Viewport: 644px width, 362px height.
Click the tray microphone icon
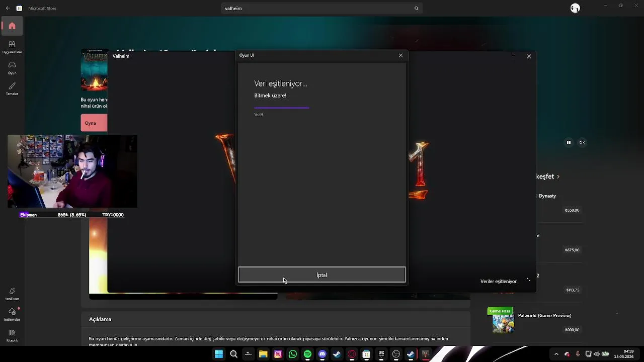tap(578, 354)
